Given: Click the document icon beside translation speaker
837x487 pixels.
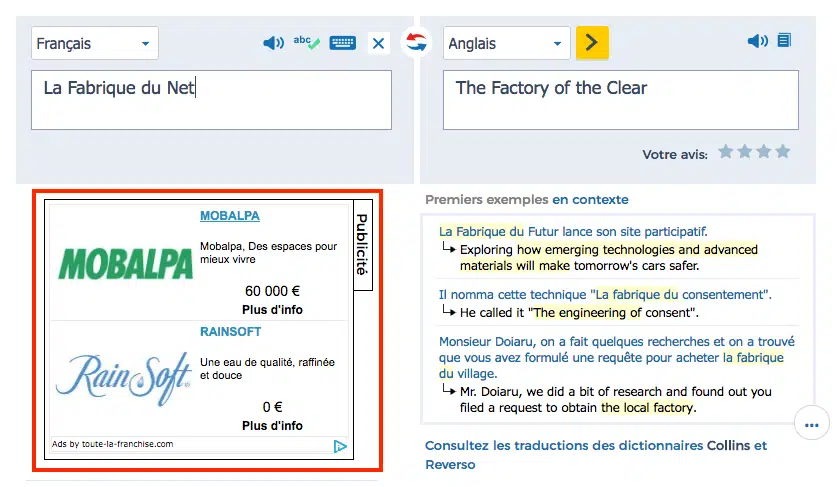Looking at the screenshot, I should coord(784,41).
